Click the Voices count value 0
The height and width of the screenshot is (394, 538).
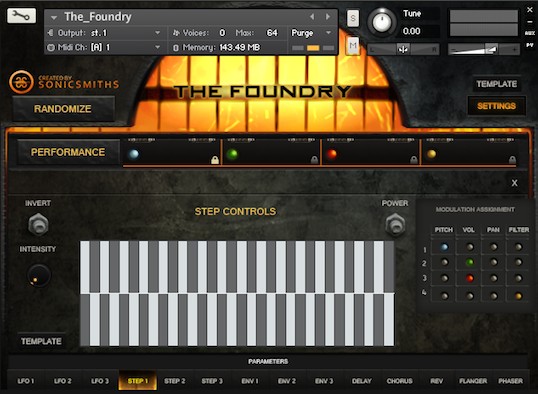click(x=222, y=33)
